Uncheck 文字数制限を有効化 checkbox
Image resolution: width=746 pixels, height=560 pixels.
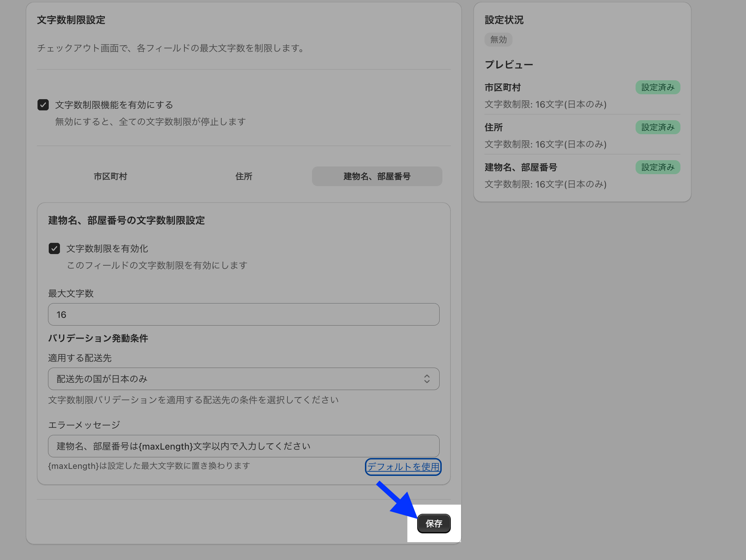[x=54, y=248]
